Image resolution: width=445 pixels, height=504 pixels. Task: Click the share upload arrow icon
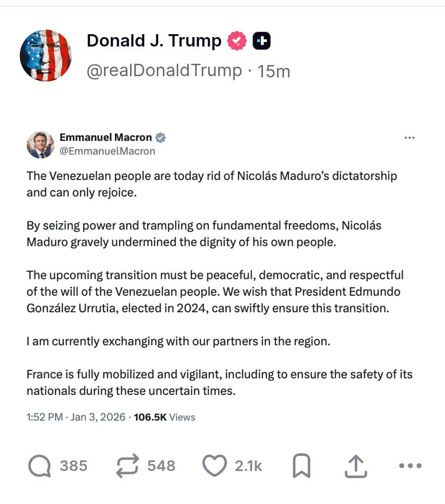tap(355, 466)
